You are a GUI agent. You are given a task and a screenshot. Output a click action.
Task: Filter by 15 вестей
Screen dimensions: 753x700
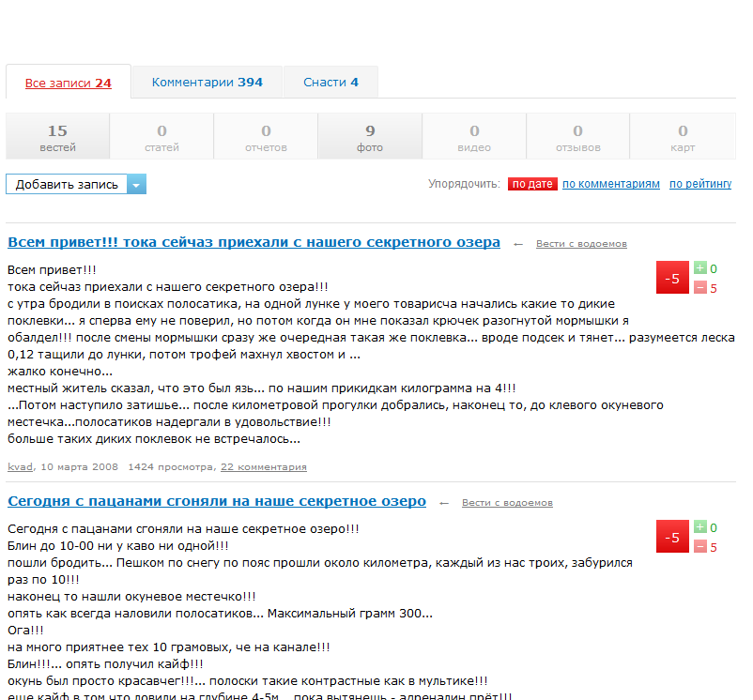[x=57, y=137]
